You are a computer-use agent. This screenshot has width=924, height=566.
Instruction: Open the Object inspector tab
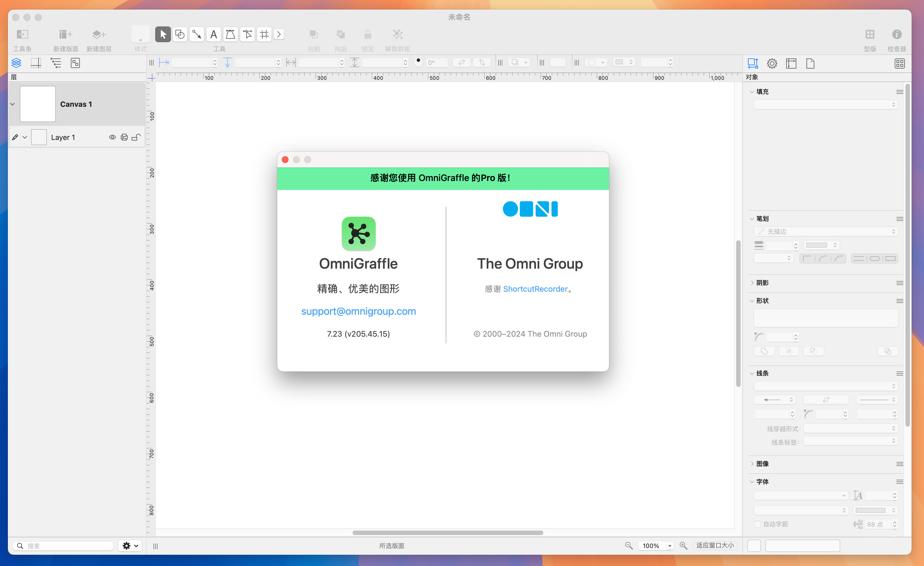pos(753,63)
